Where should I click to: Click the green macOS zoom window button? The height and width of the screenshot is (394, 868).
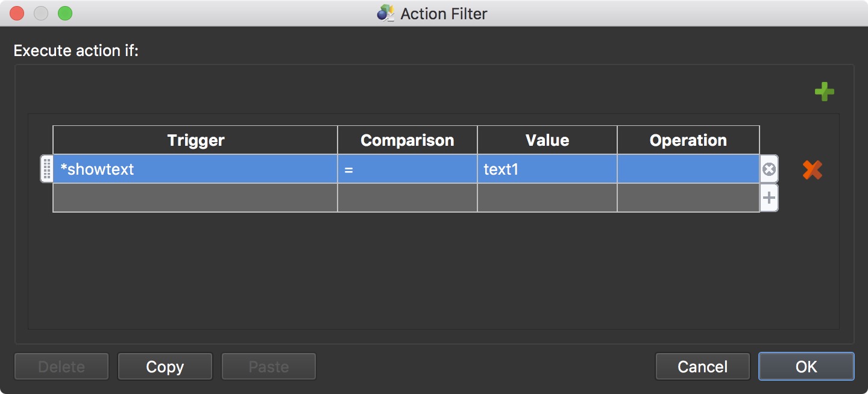coord(64,13)
